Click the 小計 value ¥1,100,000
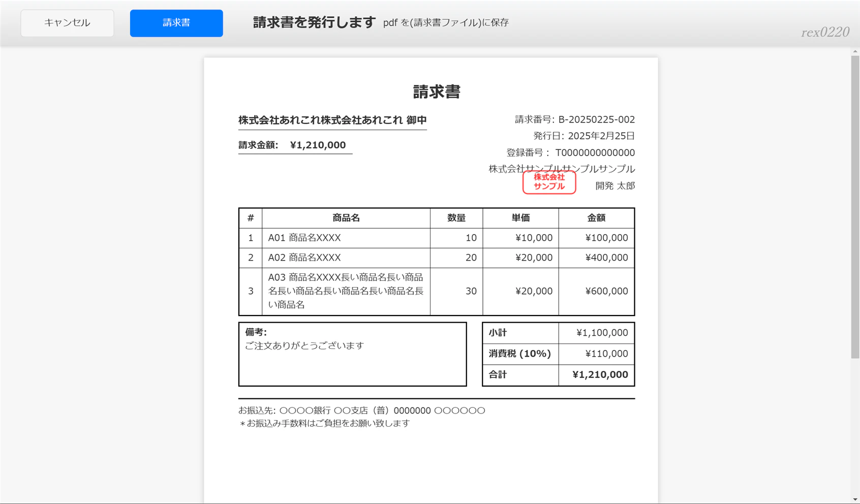 click(x=596, y=333)
